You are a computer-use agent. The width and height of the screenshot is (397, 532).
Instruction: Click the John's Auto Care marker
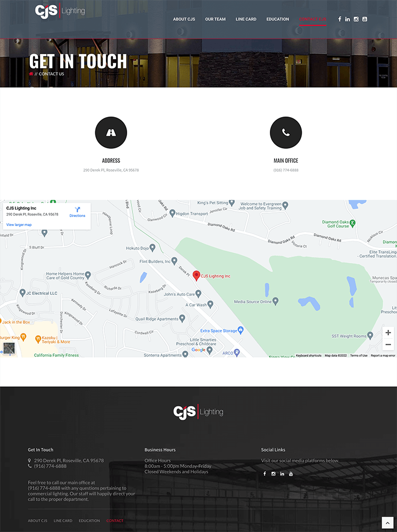pos(198,293)
